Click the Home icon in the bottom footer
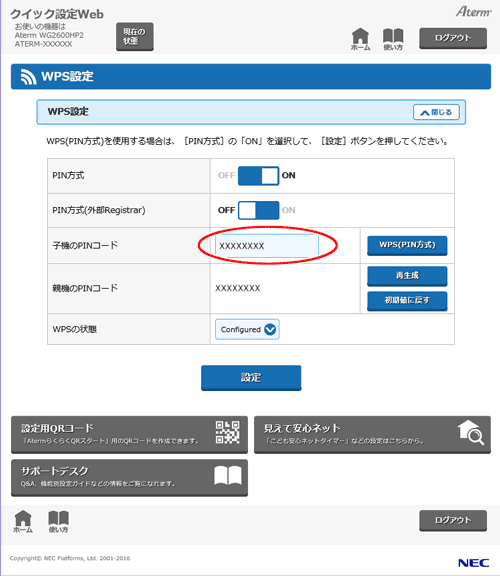 point(23,521)
